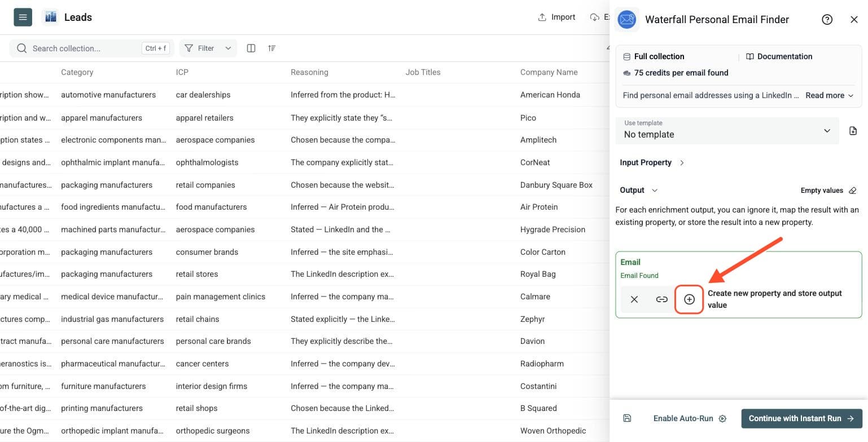Click the consumer brands ICP cell
This screenshot has height=442, width=868.
(207, 252)
